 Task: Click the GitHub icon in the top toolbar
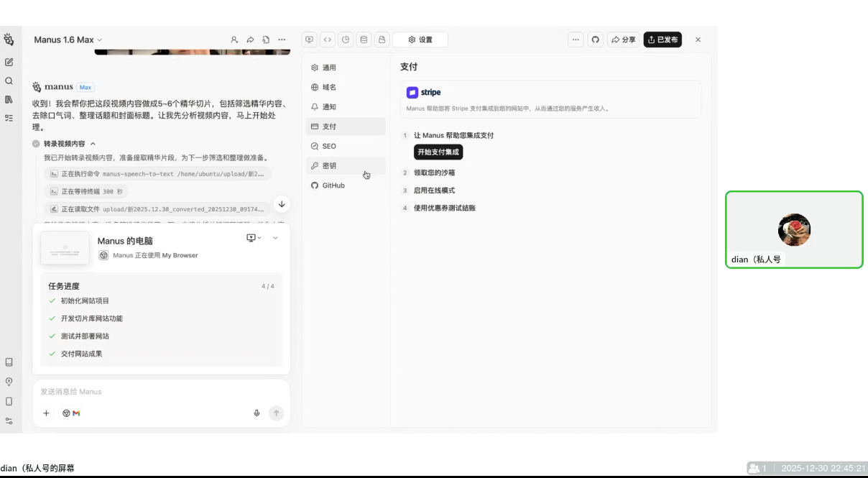point(595,40)
